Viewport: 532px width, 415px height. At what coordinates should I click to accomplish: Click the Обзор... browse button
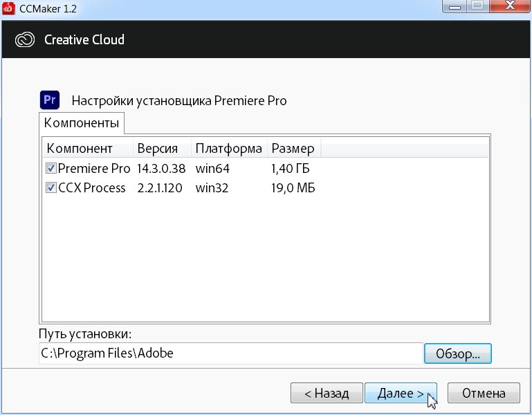click(457, 353)
